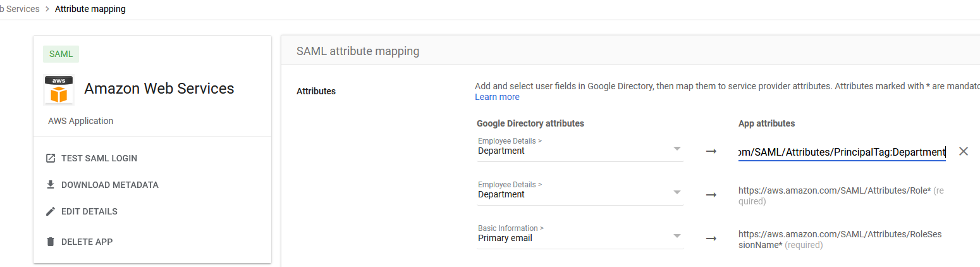
Task: Click the Web Services breadcrumb link
Action: [20, 9]
